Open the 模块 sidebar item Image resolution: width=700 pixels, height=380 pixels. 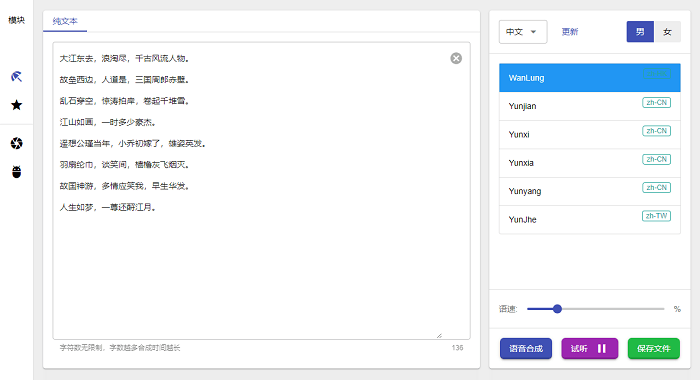[17, 20]
